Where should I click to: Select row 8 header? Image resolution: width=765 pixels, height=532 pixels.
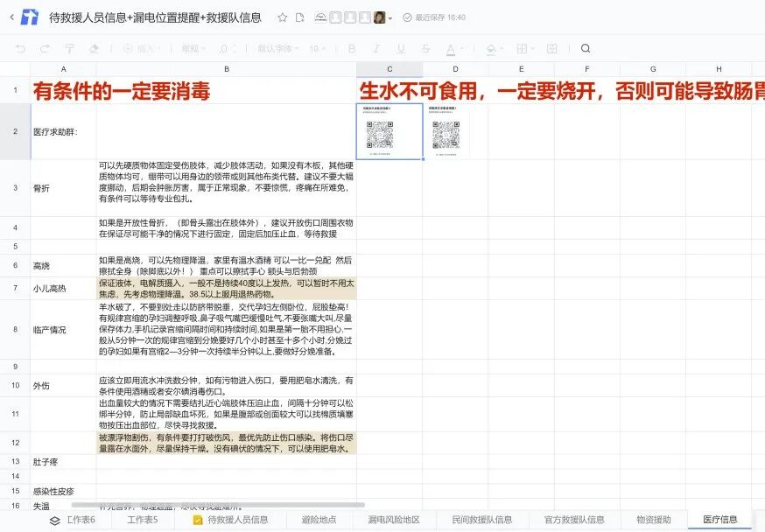[15, 330]
